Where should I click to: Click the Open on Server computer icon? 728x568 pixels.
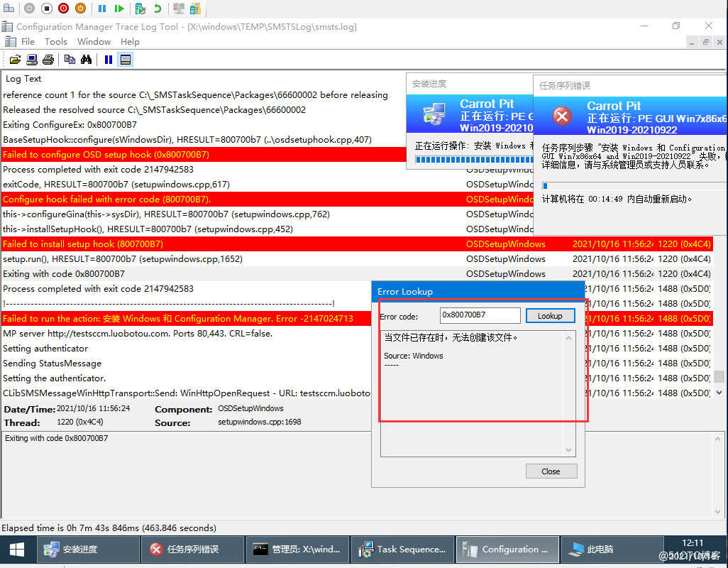(31, 60)
